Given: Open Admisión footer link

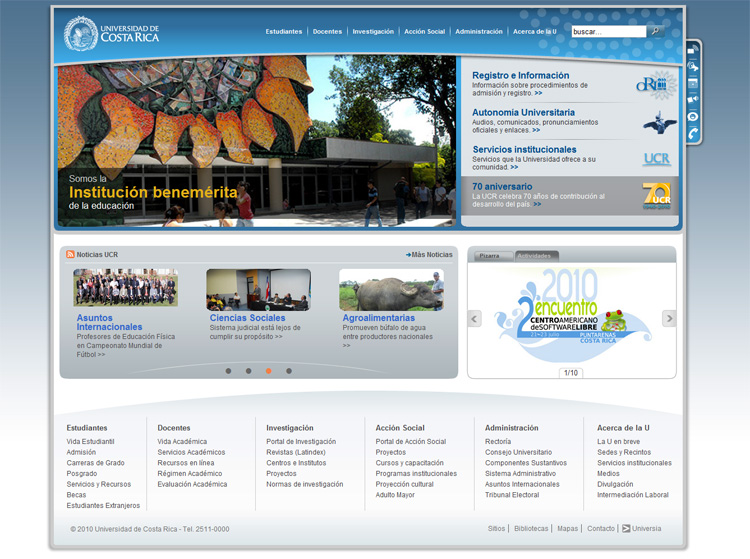Looking at the screenshot, I should pyautogui.click(x=81, y=452).
